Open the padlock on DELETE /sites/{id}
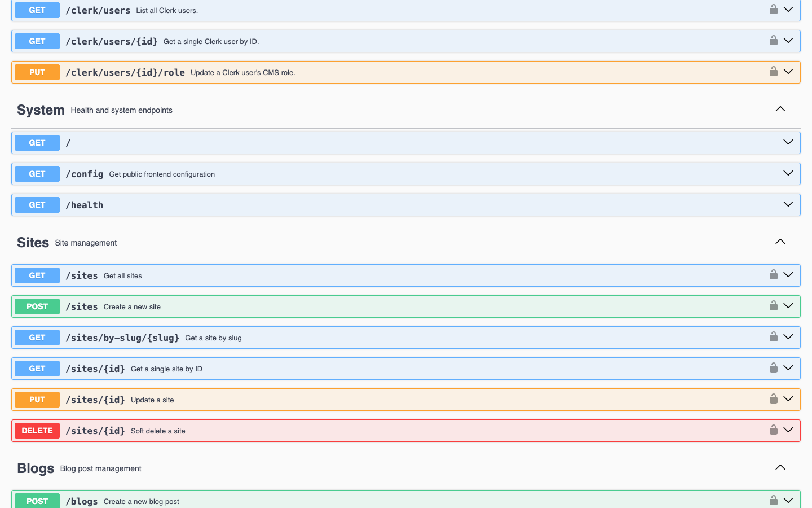Viewport: 812px width, 508px height. (773, 430)
